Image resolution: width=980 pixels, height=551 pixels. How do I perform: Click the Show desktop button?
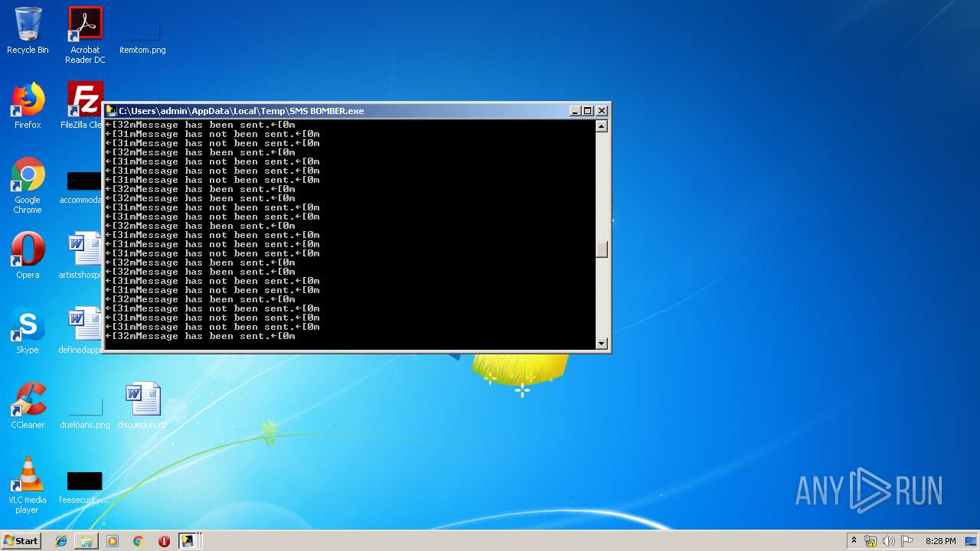tap(972, 541)
